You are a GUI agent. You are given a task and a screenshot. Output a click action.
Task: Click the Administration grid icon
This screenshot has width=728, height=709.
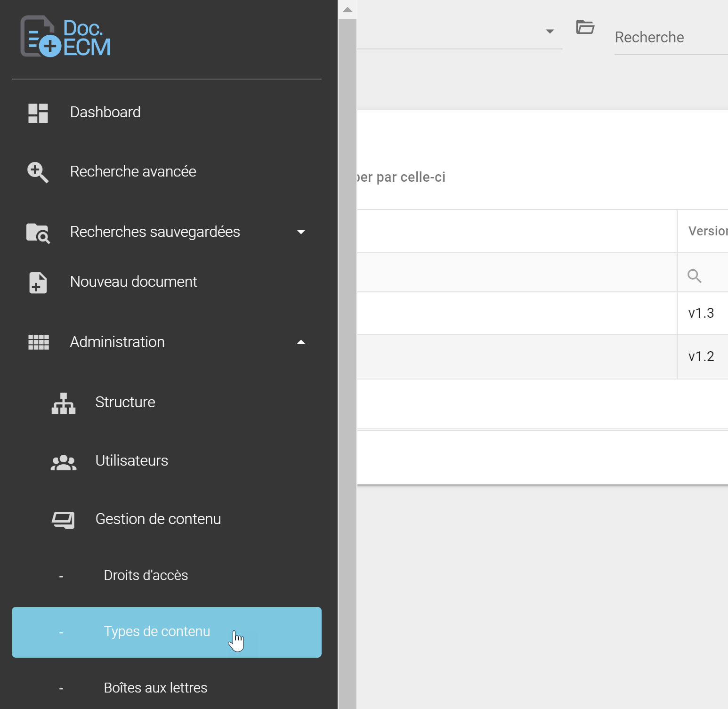(x=38, y=342)
